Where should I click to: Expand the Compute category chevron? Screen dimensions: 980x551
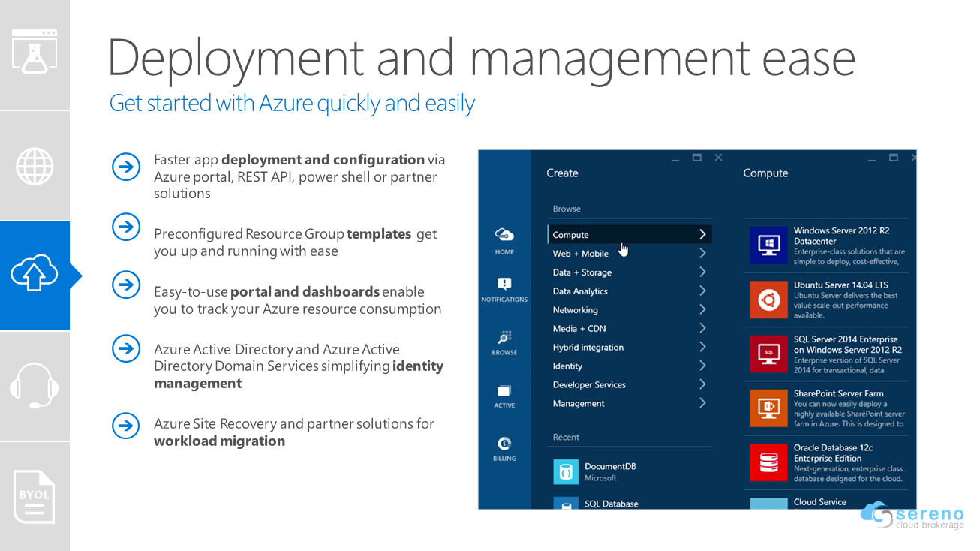coord(702,235)
